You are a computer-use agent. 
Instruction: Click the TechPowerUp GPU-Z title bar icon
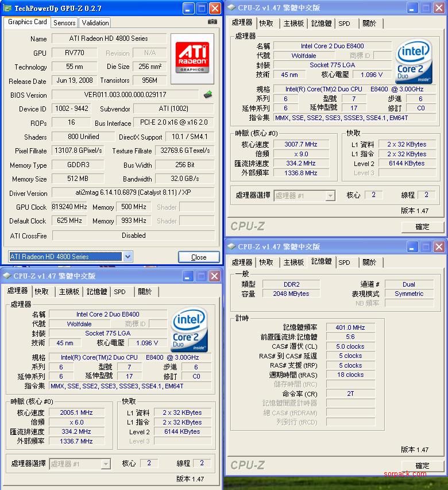[7, 8]
